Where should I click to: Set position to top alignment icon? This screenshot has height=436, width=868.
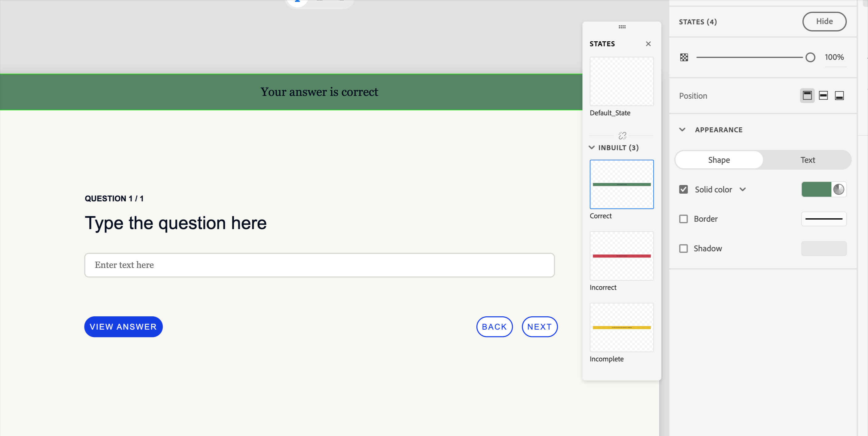pos(807,96)
